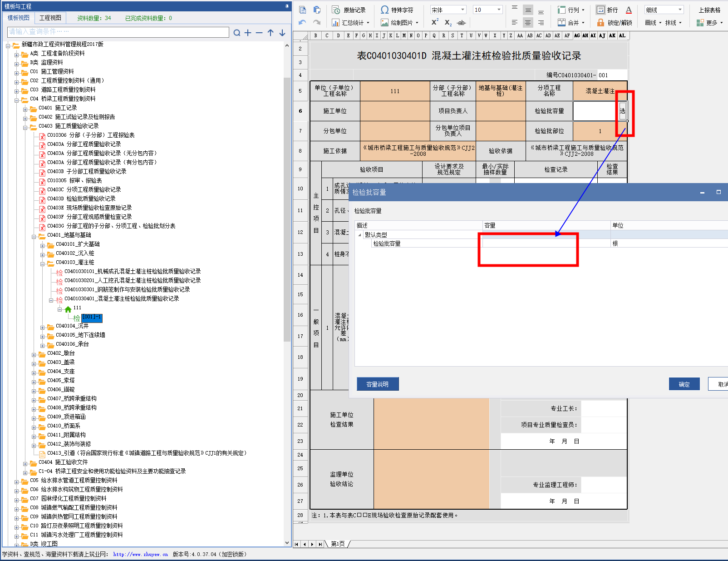728x561 pixels.
Task: Toggle 折行 word wrap
Action: [607, 10]
